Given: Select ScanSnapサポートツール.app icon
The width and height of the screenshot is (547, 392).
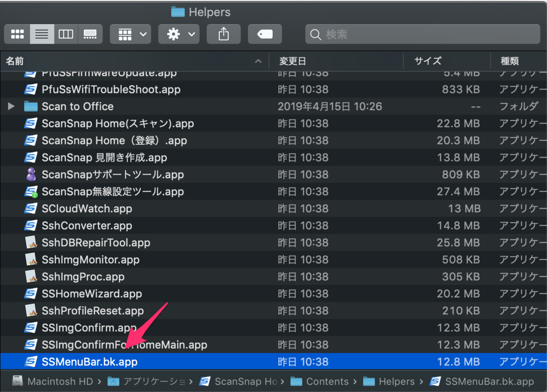Looking at the screenshot, I should point(31,174).
